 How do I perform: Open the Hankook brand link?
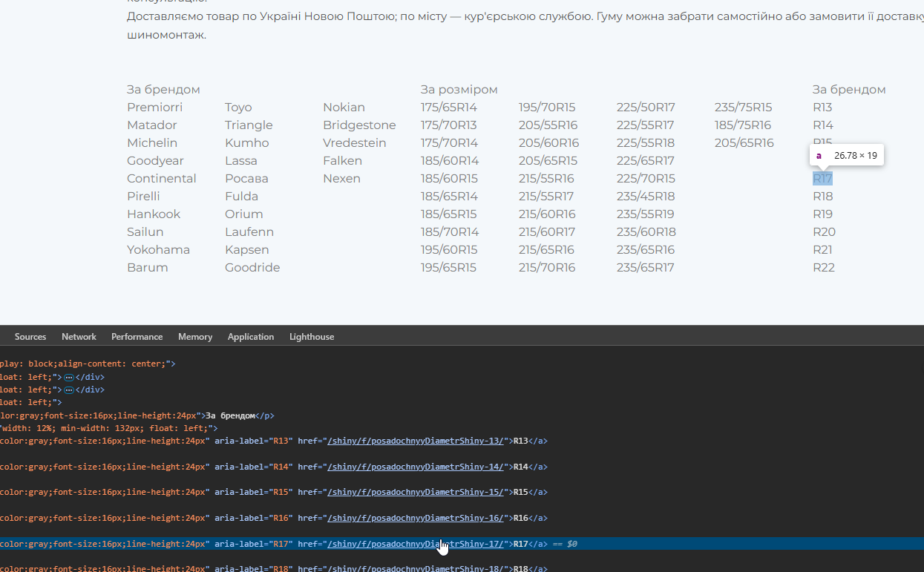(154, 214)
